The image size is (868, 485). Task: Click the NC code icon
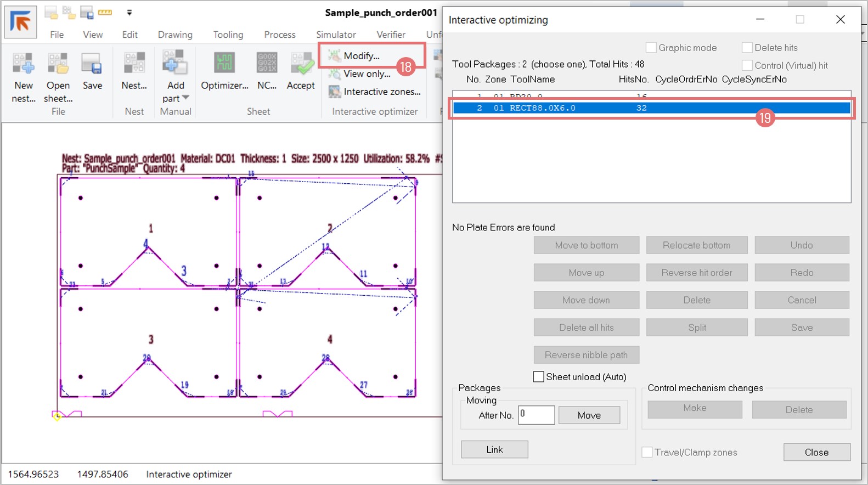click(267, 65)
